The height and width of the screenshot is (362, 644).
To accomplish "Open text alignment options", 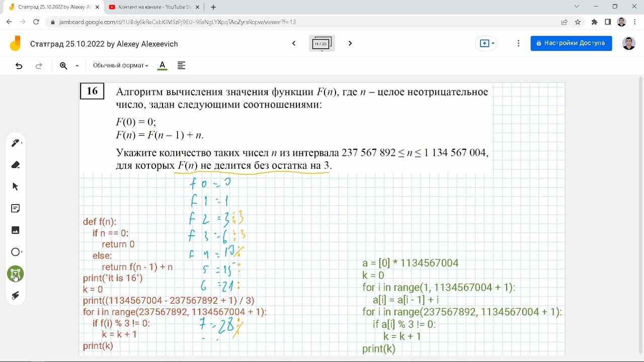I will [182, 66].
